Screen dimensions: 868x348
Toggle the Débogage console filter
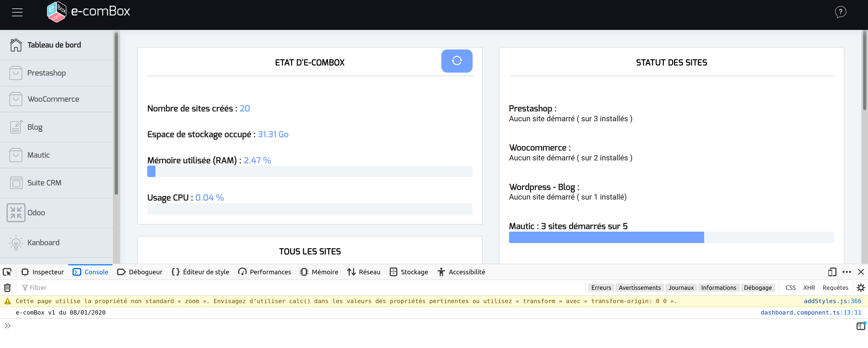coord(757,288)
